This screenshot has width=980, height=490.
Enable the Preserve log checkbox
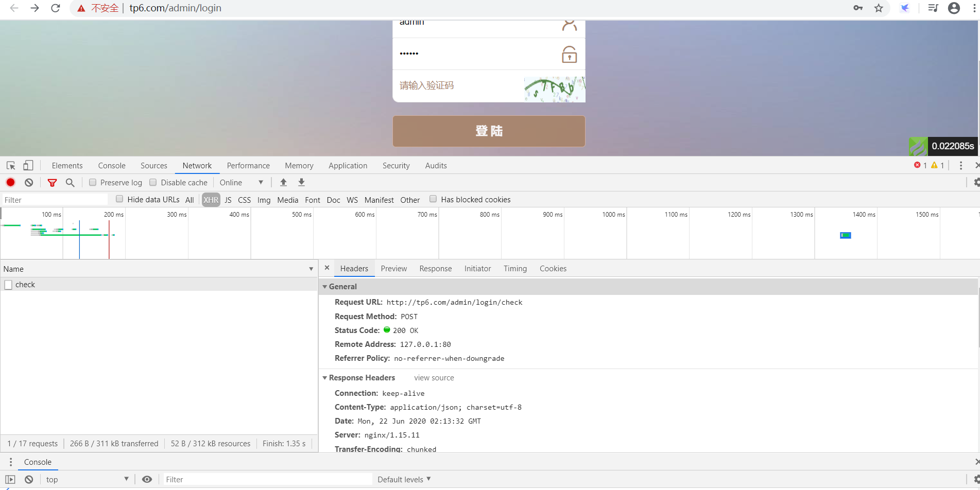(x=93, y=182)
